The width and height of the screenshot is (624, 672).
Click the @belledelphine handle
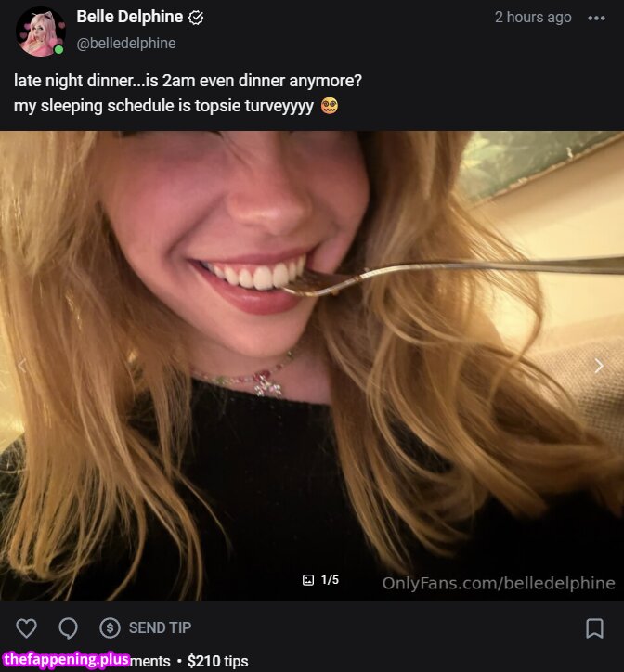[125, 43]
